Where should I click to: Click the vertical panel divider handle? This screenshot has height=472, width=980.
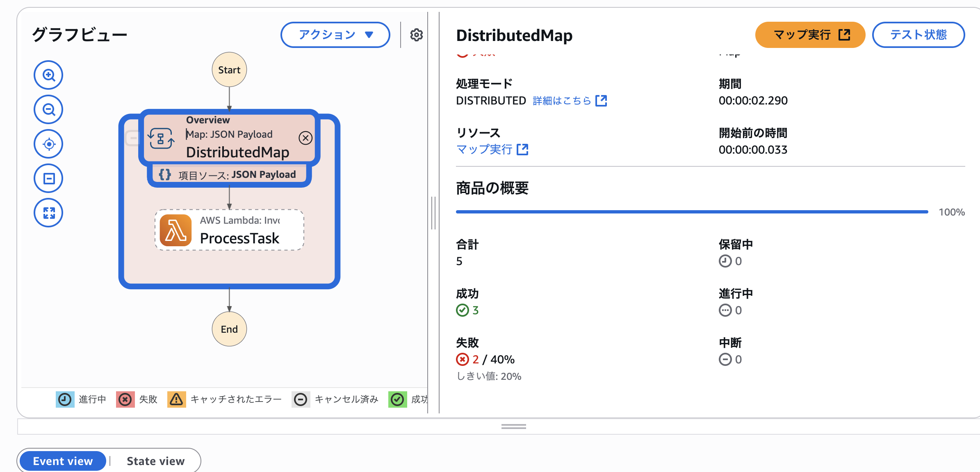pyautogui.click(x=433, y=213)
